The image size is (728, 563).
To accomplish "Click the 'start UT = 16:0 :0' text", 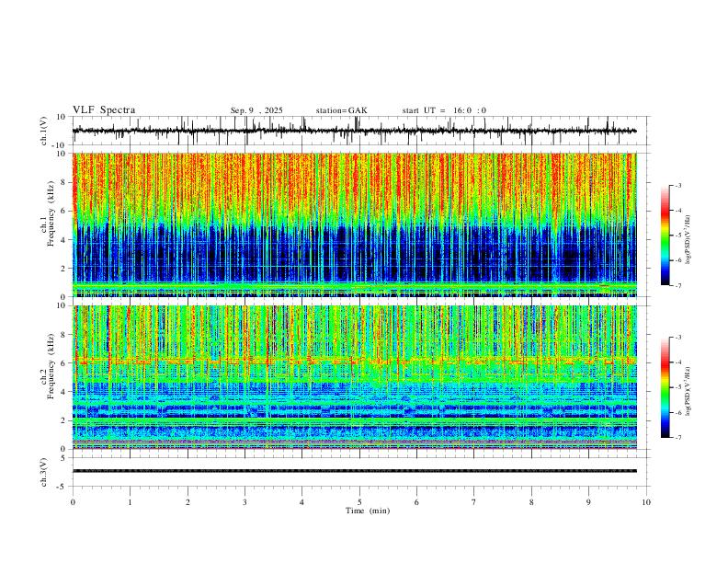I will 444,110.
